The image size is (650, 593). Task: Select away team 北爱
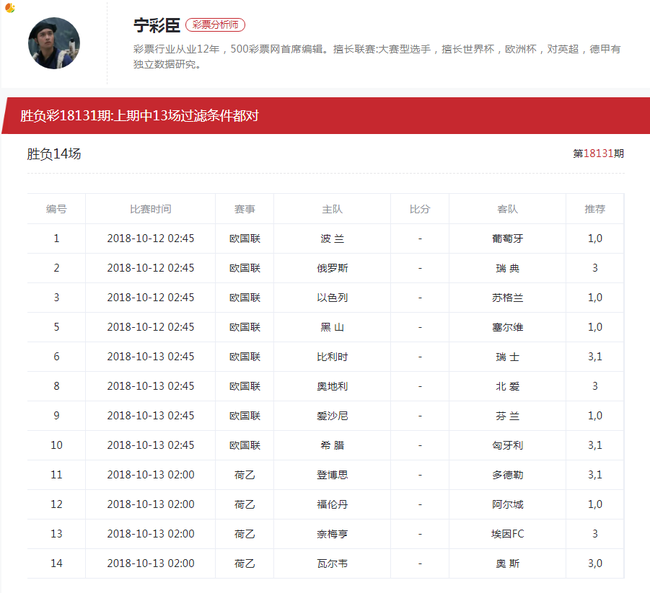(507, 386)
